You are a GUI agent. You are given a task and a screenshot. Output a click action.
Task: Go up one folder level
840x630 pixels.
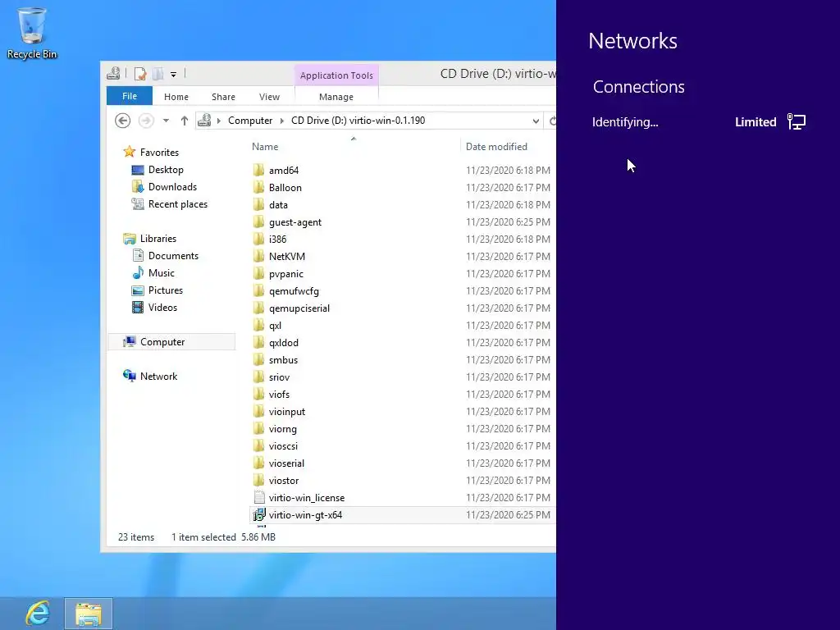point(185,121)
